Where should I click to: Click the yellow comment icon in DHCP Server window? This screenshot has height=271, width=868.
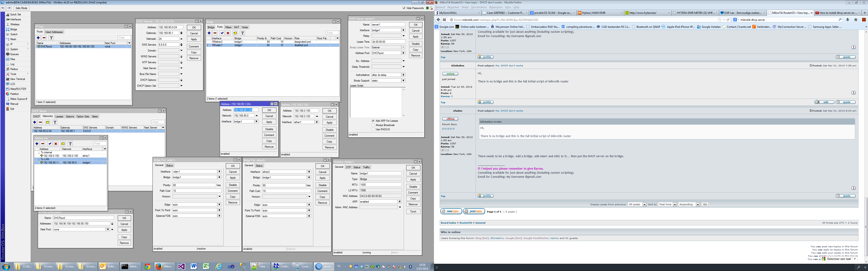coord(47,122)
